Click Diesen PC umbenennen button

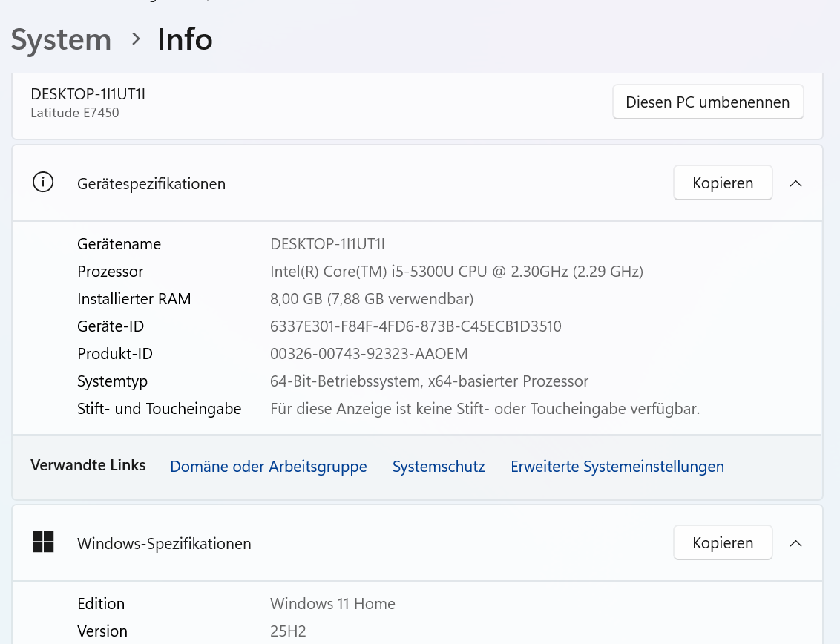pyautogui.click(x=708, y=102)
